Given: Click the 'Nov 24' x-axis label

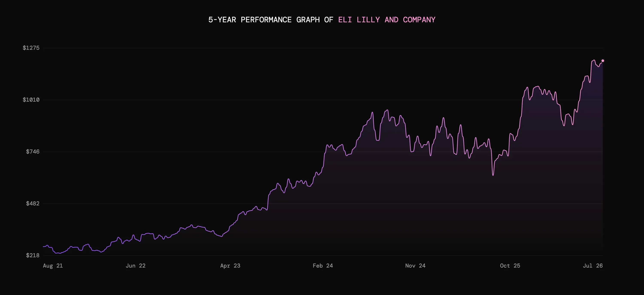Looking at the screenshot, I should [x=415, y=266].
